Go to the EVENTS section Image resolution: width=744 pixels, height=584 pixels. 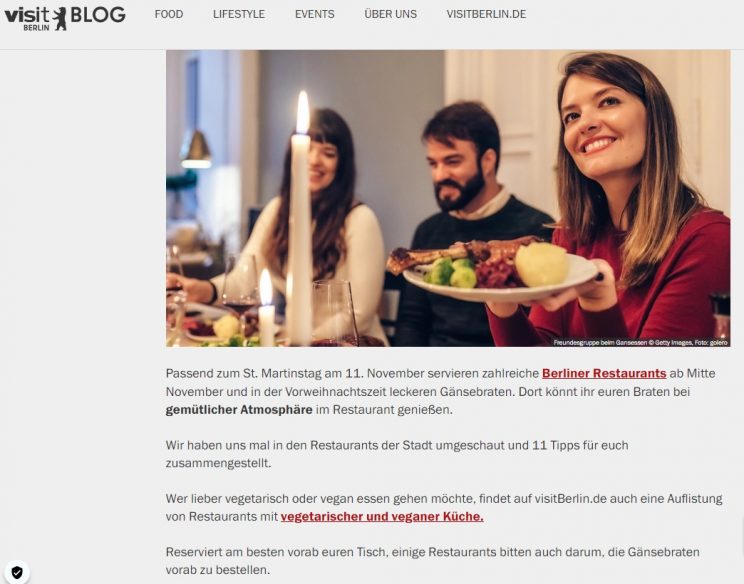(x=315, y=14)
